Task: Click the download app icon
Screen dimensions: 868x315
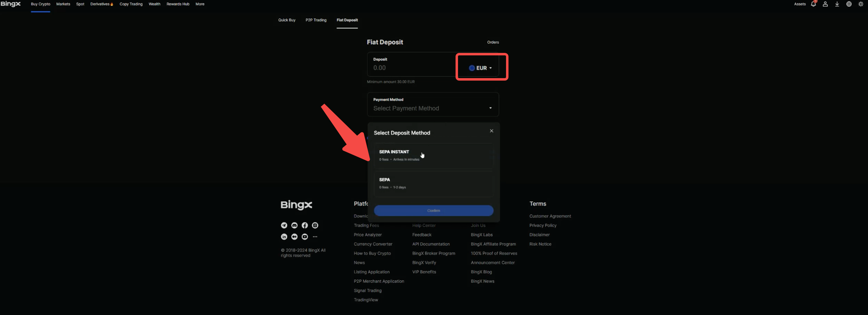Action: click(837, 4)
